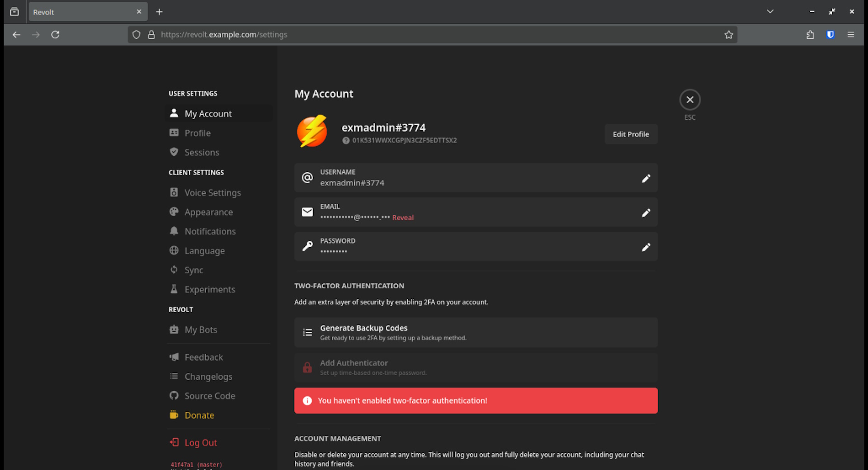Reload the page with the refresh icon
868x470 pixels.
click(x=55, y=35)
